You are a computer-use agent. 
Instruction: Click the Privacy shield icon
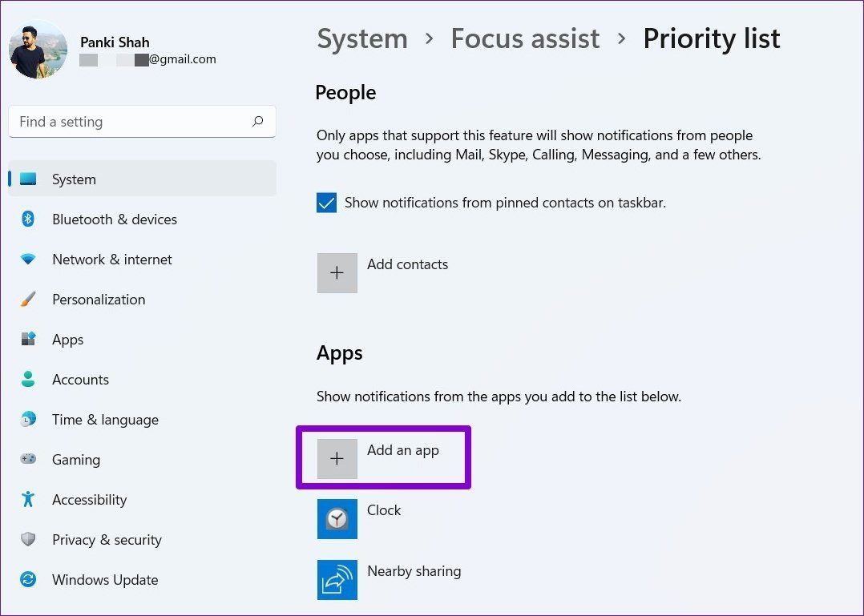tap(28, 539)
